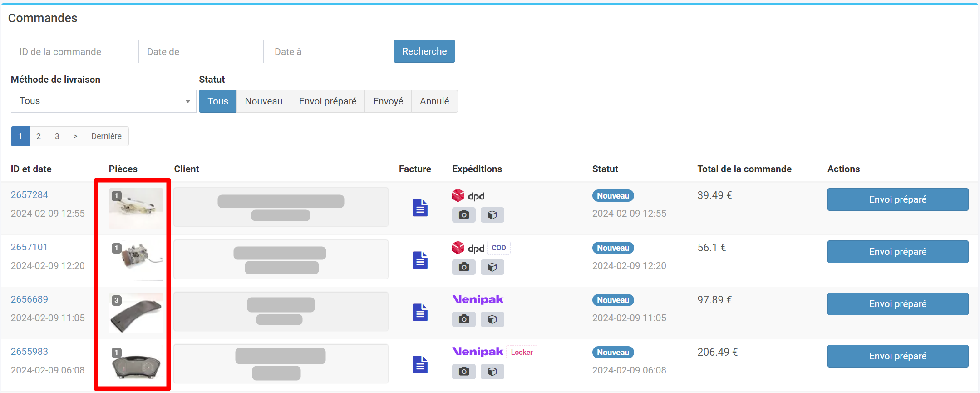Open invoice document for order 2655983
The width and height of the screenshot is (980, 393).
pos(420,364)
